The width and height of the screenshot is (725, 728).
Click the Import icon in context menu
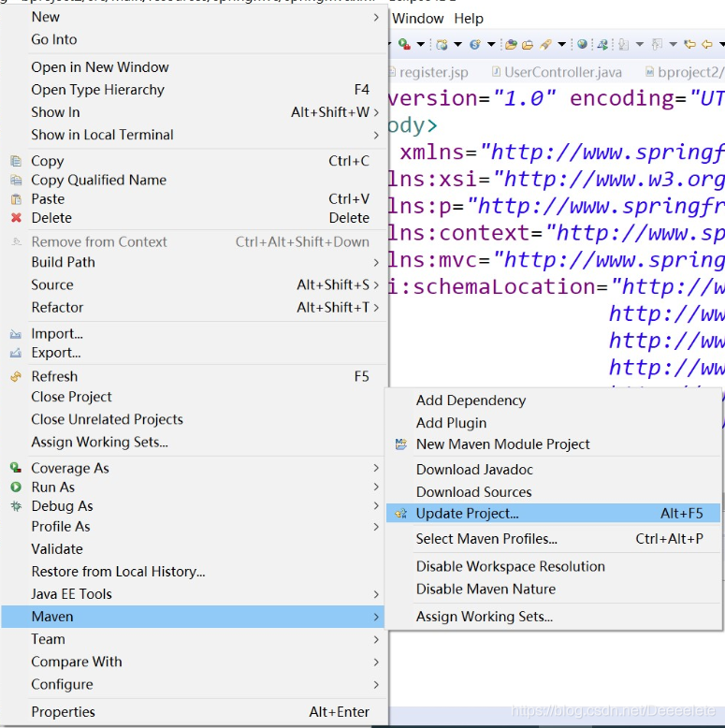pos(16,334)
